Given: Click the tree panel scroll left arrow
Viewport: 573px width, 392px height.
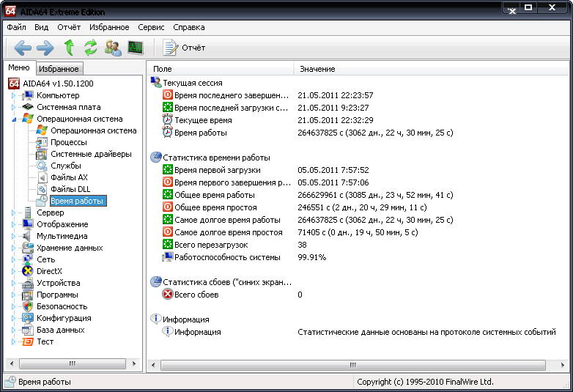Looking at the screenshot, I should pos(12,363).
